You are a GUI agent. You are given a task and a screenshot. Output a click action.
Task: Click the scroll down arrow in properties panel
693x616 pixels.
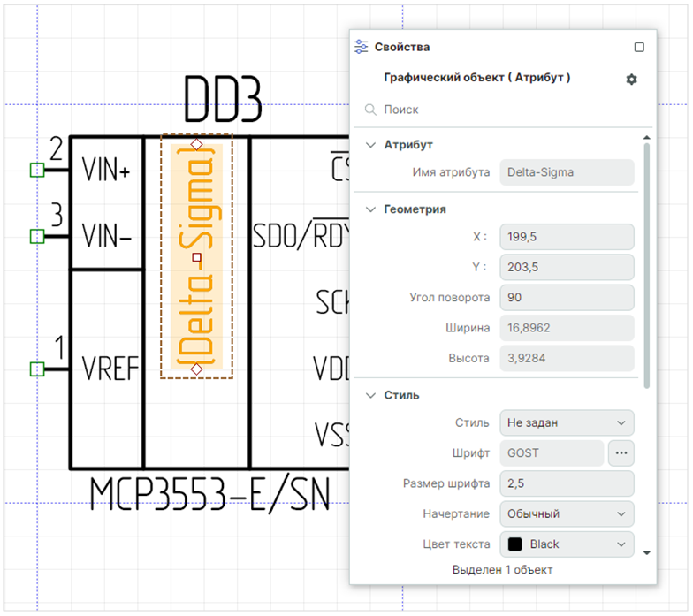coord(647,552)
